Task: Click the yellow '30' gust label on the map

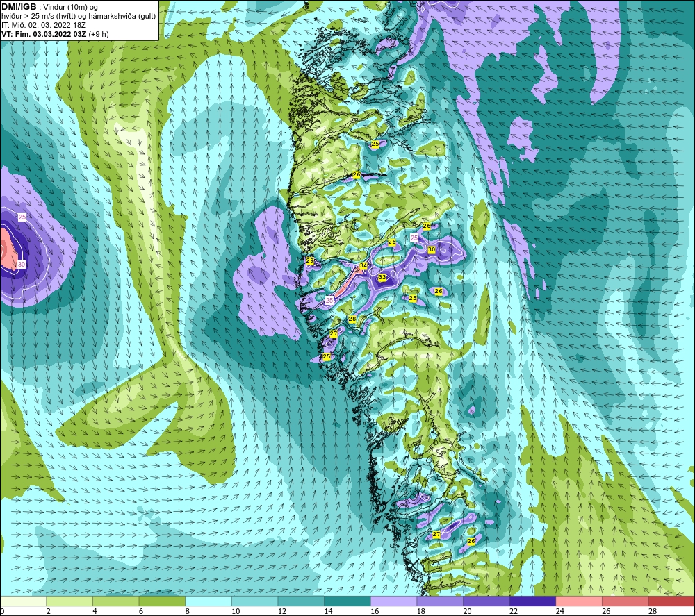Action: pos(432,250)
